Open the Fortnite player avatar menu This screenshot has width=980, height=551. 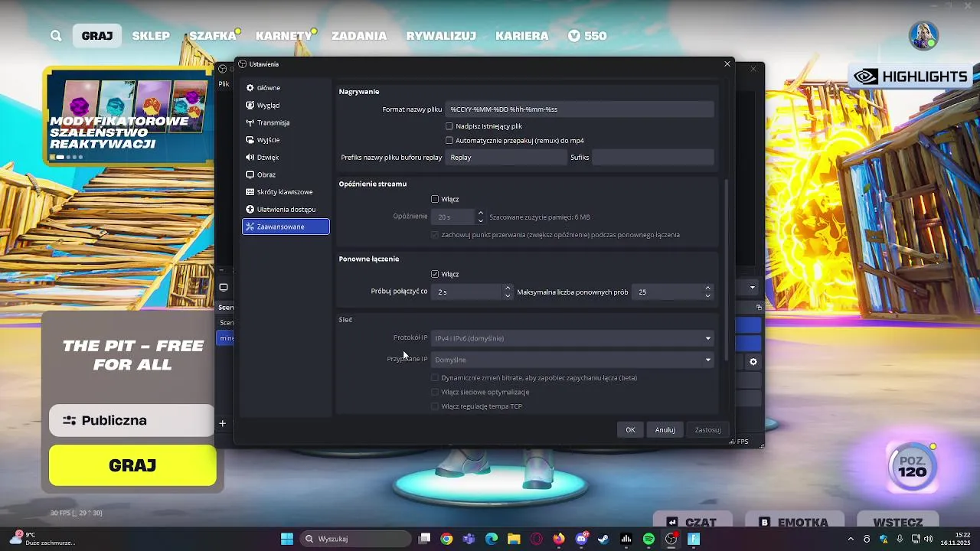(x=923, y=36)
